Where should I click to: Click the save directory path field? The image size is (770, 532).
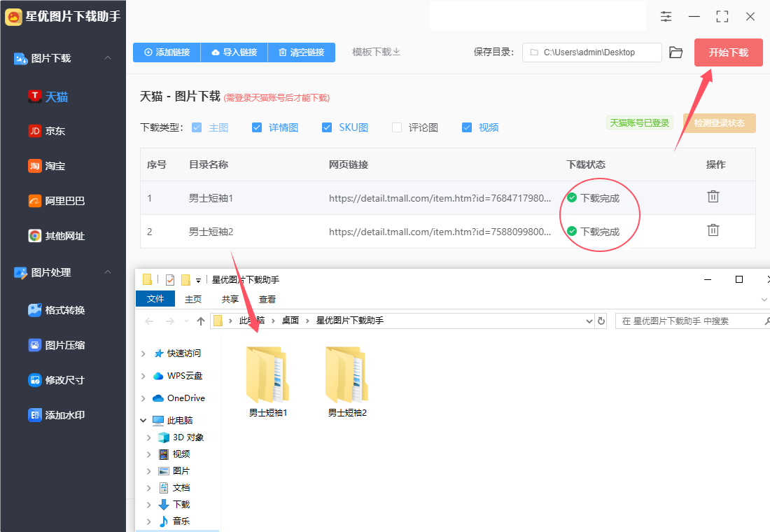pyautogui.click(x=591, y=52)
